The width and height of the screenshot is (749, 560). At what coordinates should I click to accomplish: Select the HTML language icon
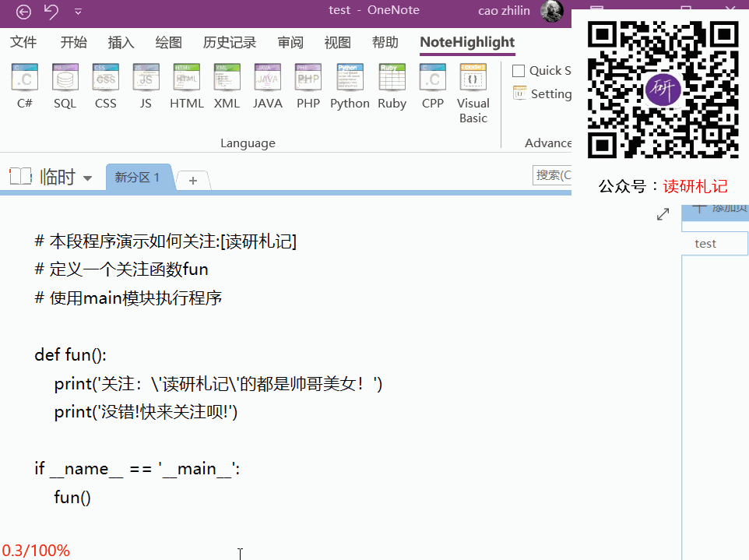click(187, 86)
